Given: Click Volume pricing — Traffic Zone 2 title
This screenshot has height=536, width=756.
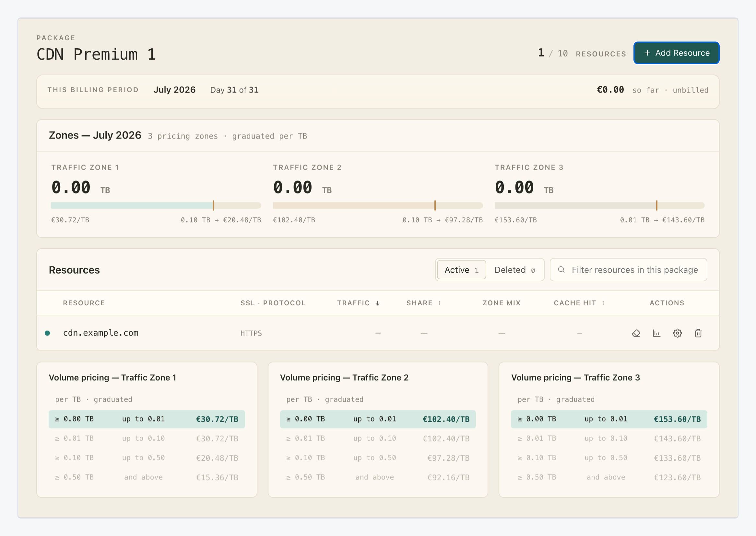Looking at the screenshot, I should pos(344,378).
